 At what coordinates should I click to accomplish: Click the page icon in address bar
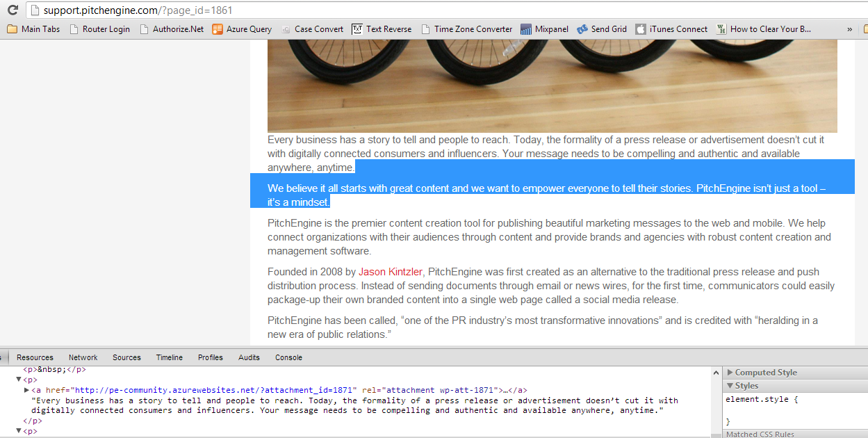34,10
